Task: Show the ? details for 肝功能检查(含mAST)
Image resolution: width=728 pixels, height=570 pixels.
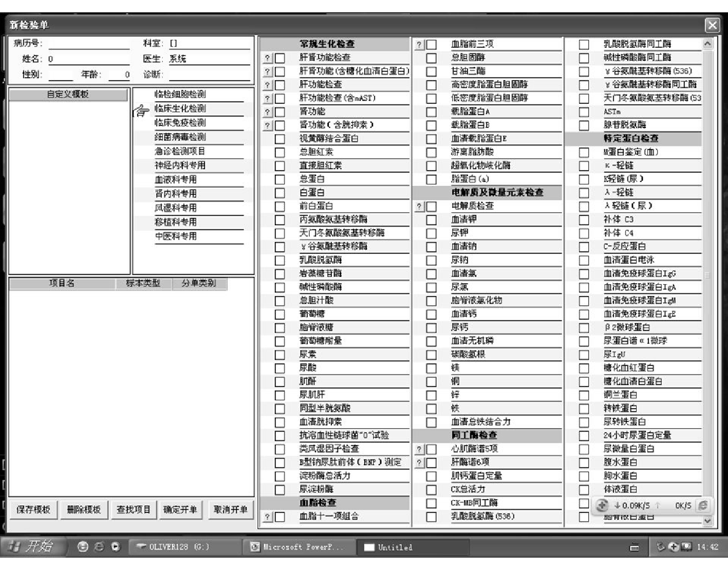Action: pos(267,99)
